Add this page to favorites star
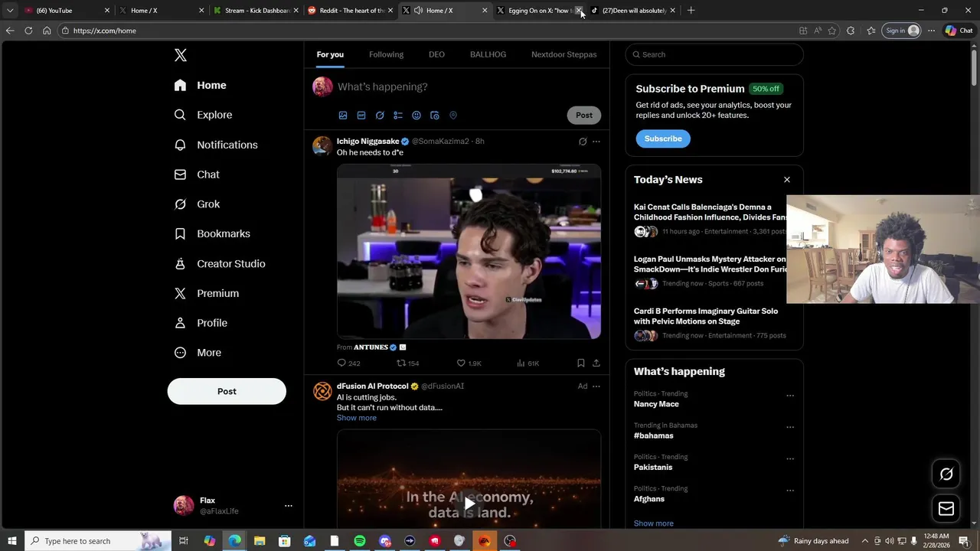This screenshot has height=551, width=980. click(832, 31)
